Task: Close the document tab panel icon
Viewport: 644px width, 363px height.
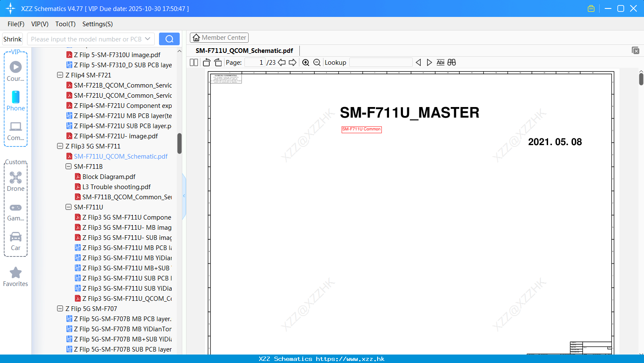Action: click(636, 50)
